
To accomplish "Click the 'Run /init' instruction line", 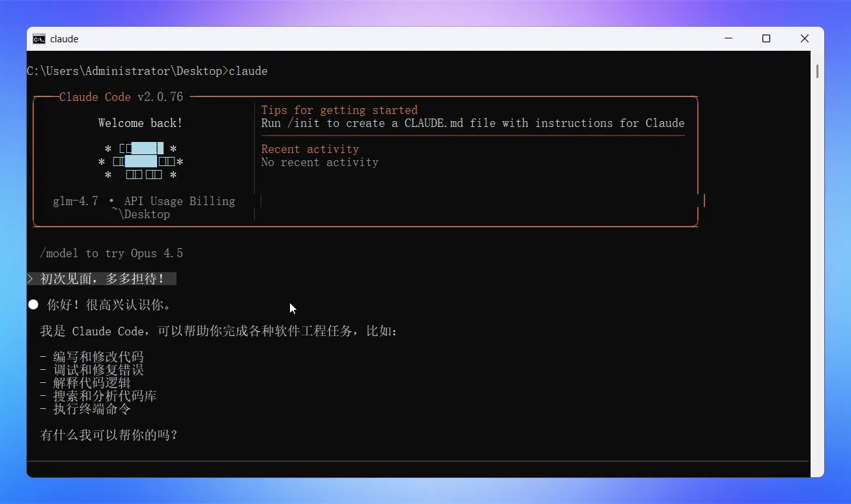I will point(472,123).
